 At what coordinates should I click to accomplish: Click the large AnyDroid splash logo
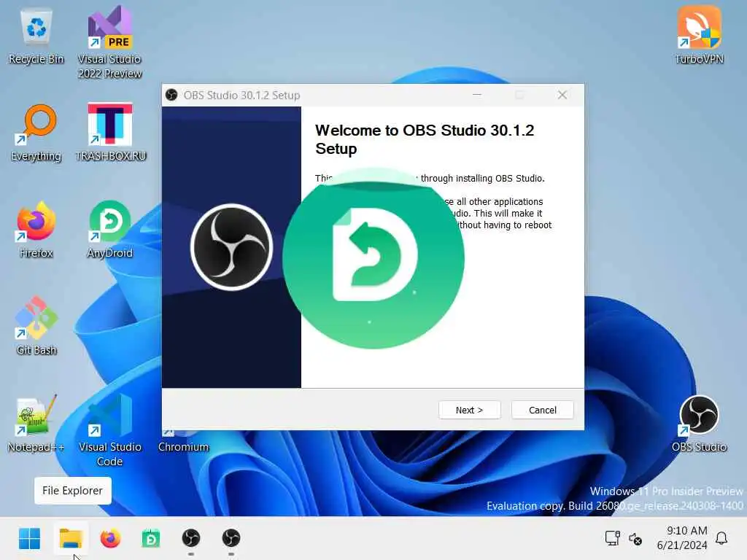pyautogui.click(x=373, y=258)
